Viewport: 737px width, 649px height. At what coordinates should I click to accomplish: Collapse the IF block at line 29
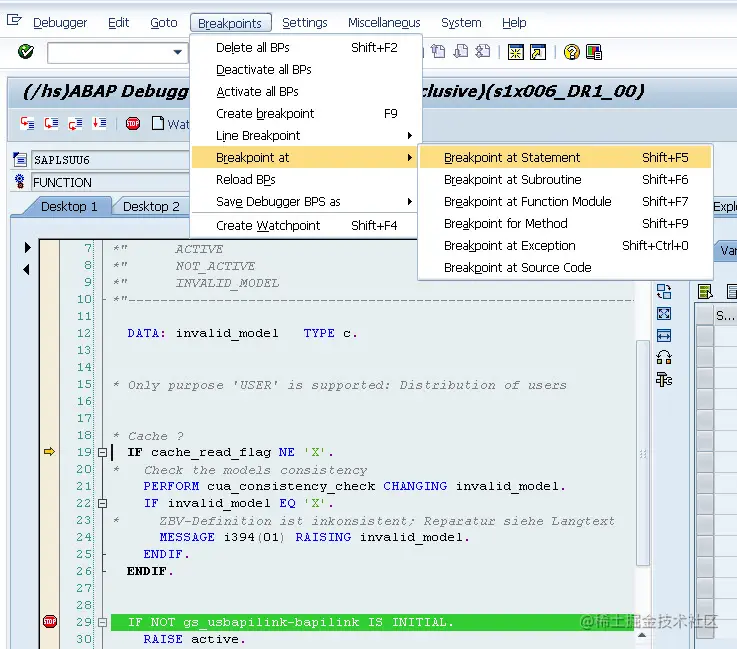[102, 623]
